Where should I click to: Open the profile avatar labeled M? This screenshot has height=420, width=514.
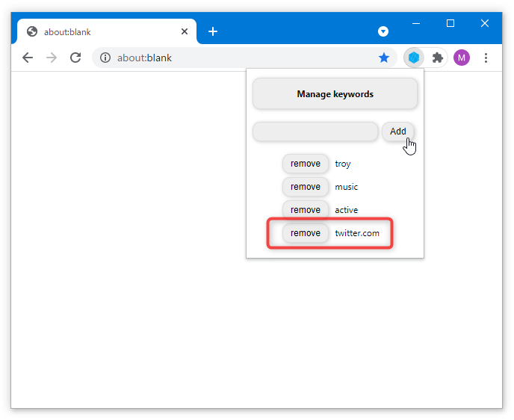462,58
